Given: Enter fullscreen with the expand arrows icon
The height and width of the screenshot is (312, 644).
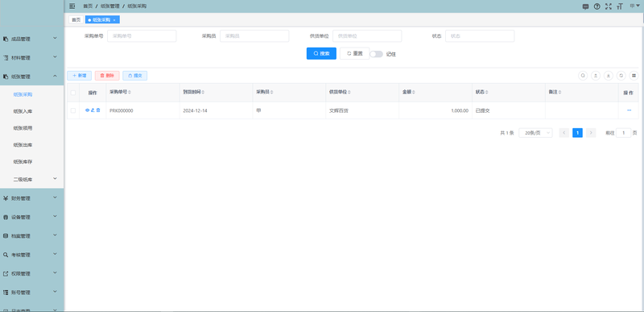Looking at the screenshot, I should pyautogui.click(x=609, y=6).
